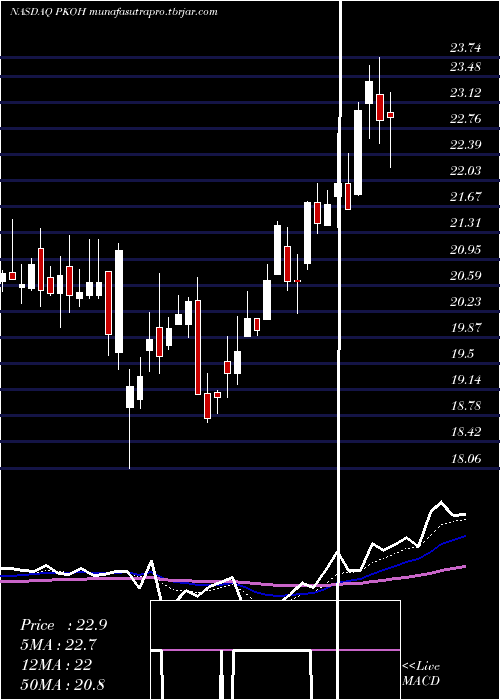
Task: Click the 12MA : 22 readout
Action: pyautogui.click(x=56, y=664)
